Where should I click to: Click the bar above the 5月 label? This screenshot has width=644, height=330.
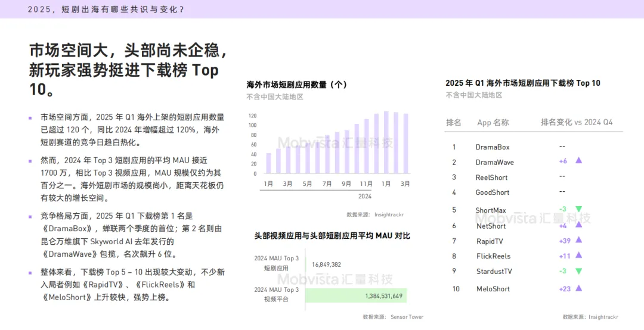pyautogui.click(x=308, y=159)
